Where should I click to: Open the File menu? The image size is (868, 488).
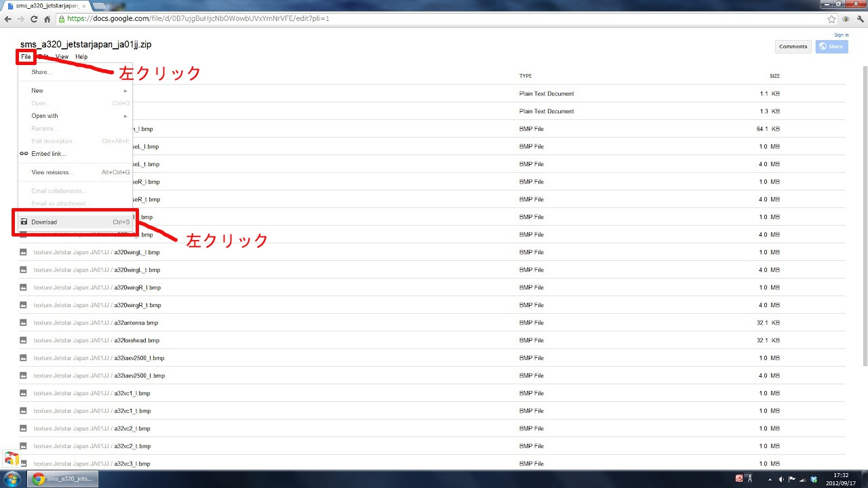[26, 57]
